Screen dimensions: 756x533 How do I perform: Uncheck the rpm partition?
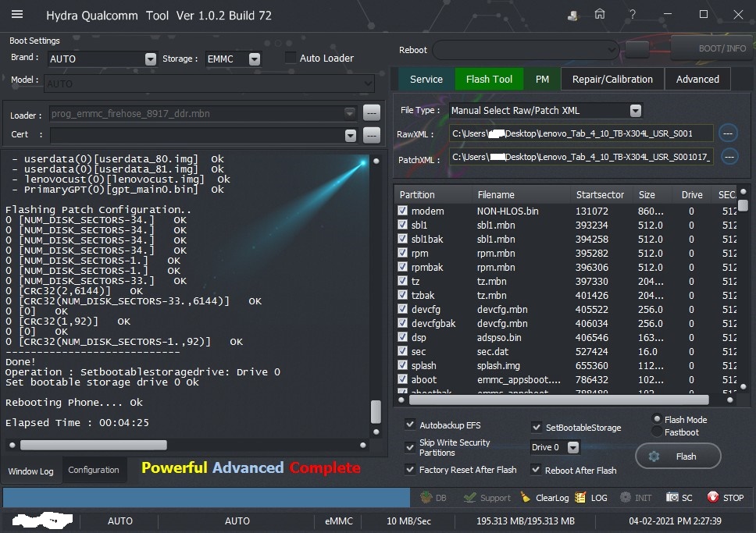tap(402, 253)
